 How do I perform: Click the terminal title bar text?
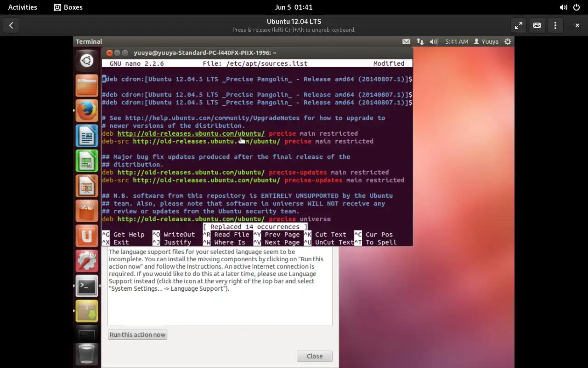tap(205, 53)
